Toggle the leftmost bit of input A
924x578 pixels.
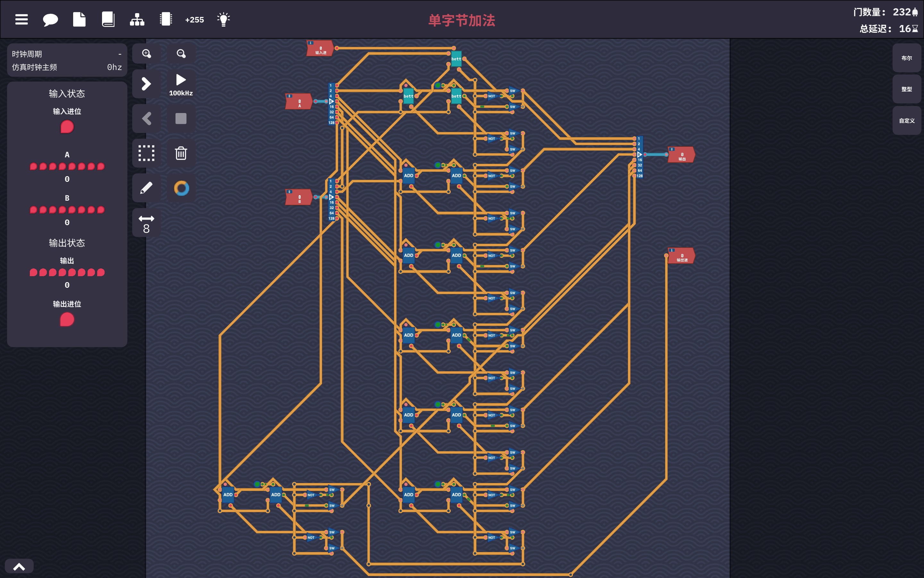tap(34, 166)
